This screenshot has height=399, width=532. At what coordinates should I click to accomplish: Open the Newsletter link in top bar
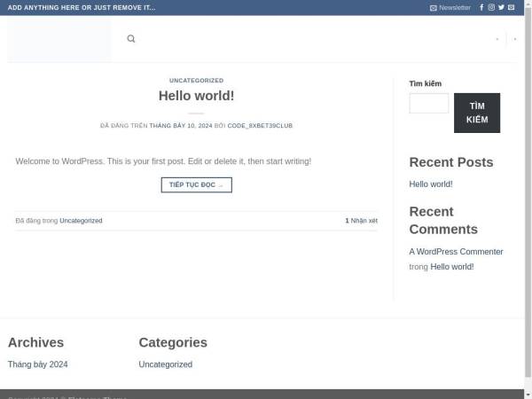450,7
